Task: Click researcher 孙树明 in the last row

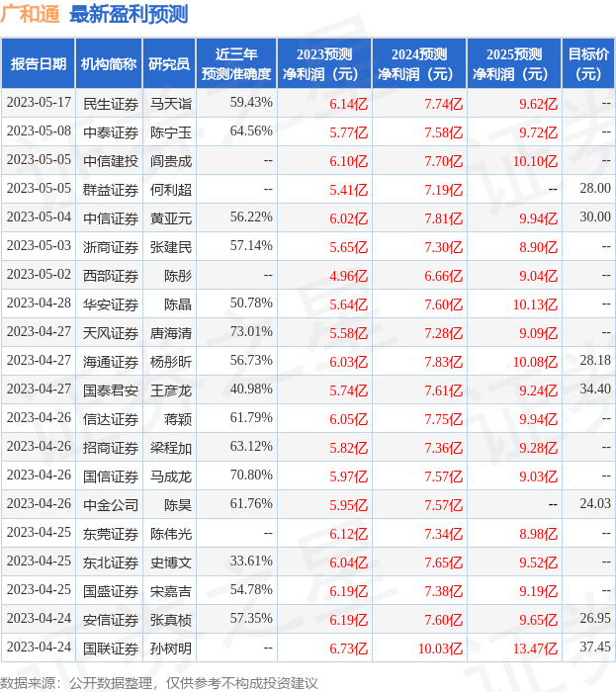Action: coord(171,648)
